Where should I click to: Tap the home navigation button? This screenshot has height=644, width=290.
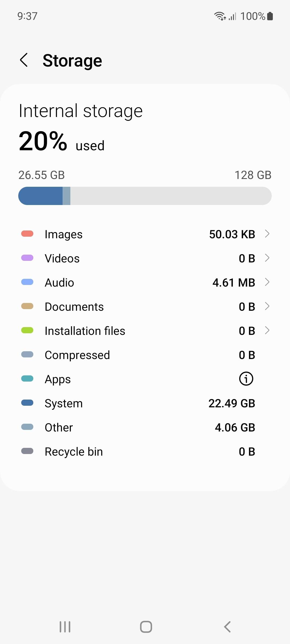point(146,627)
